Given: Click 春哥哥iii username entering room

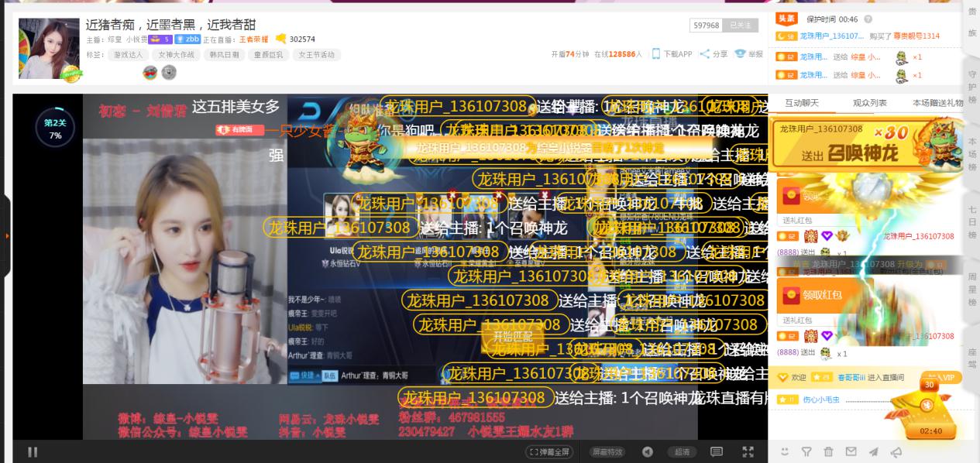Looking at the screenshot, I should point(851,377).
